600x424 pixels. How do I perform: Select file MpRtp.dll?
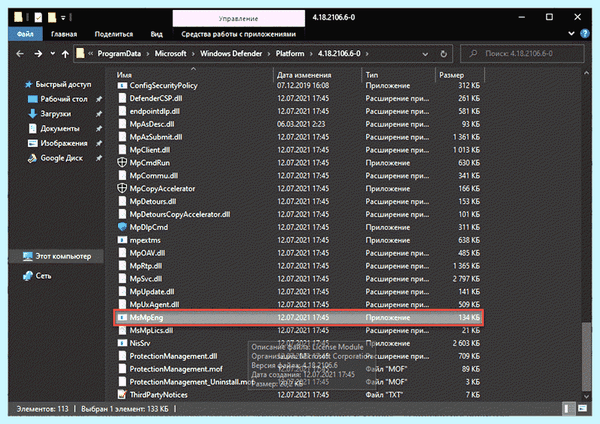coord(146,266)
